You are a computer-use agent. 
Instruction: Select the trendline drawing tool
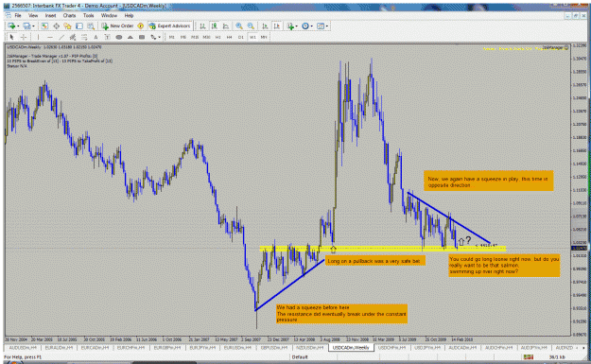(x=61, y=37)
